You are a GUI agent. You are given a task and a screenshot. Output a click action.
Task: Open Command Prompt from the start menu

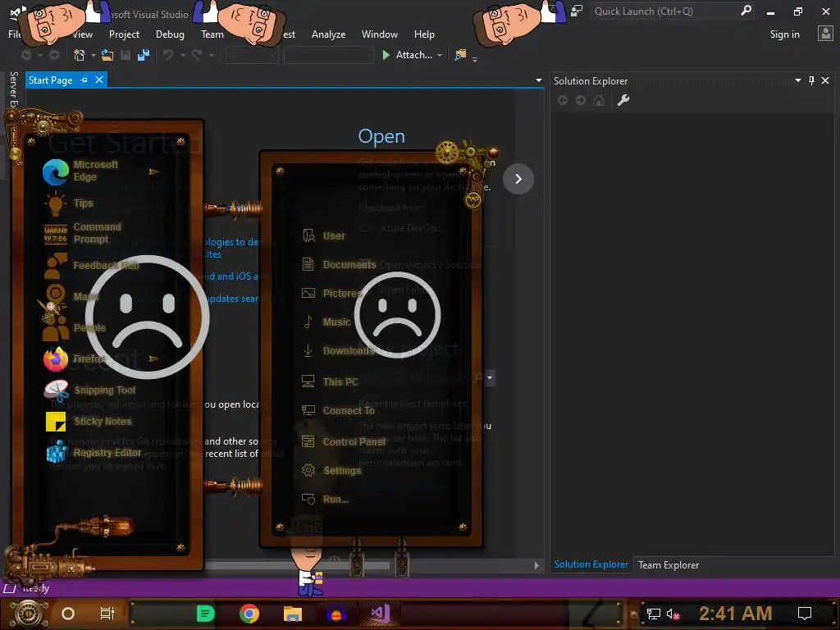click(83, 233)
